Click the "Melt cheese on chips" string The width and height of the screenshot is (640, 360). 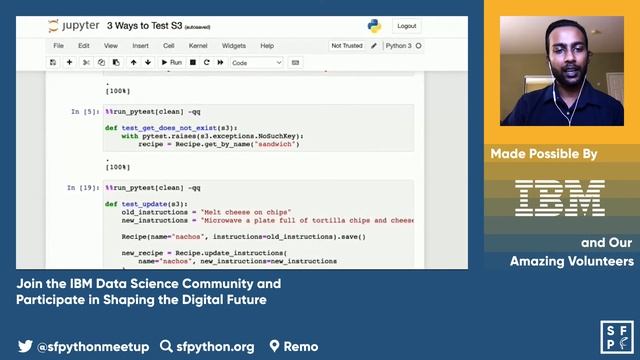246,212
